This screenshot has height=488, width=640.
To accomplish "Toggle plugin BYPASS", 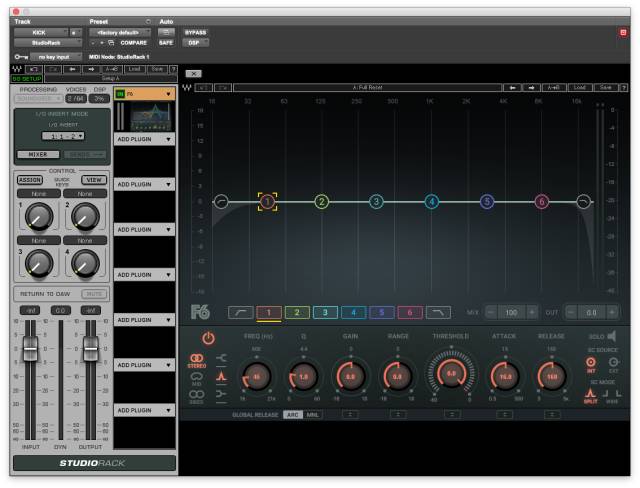I will pos(196,32).
